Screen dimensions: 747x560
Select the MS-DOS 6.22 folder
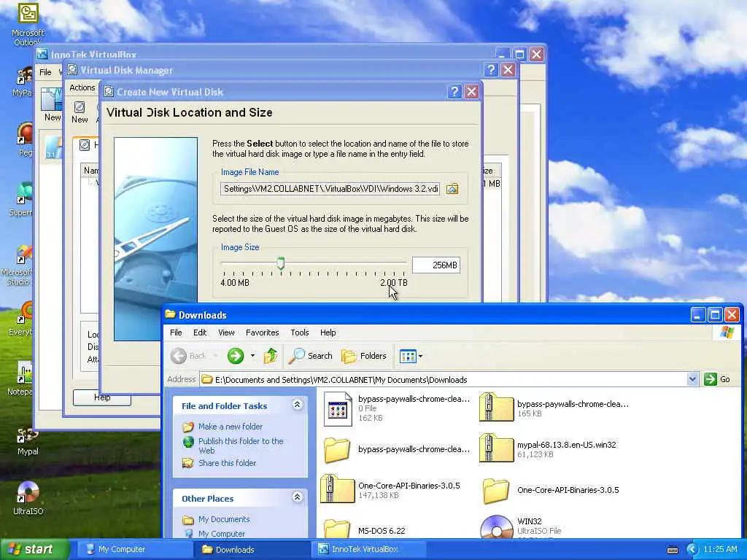[x=337, y=529]
